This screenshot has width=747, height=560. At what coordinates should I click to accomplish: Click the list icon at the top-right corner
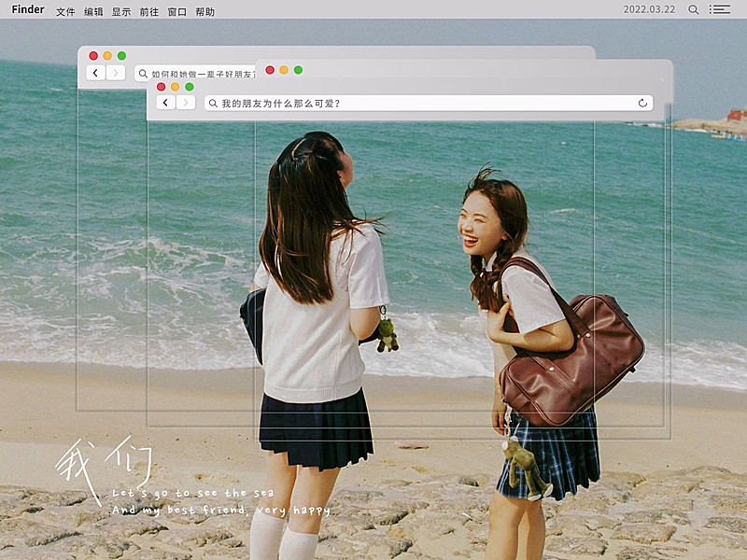[720, 9]
